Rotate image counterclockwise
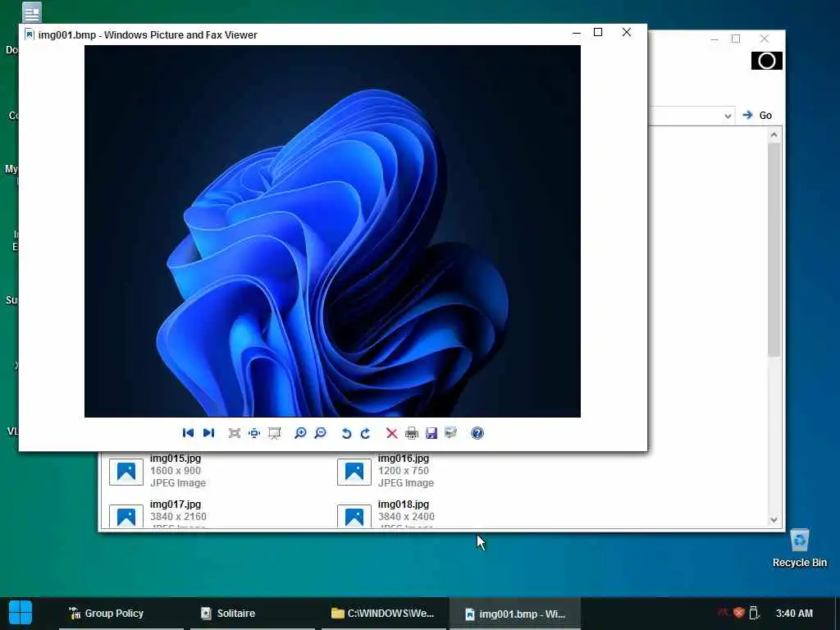Image resolution: width=840 pixels, height=630 pixels. click(346, 433)
